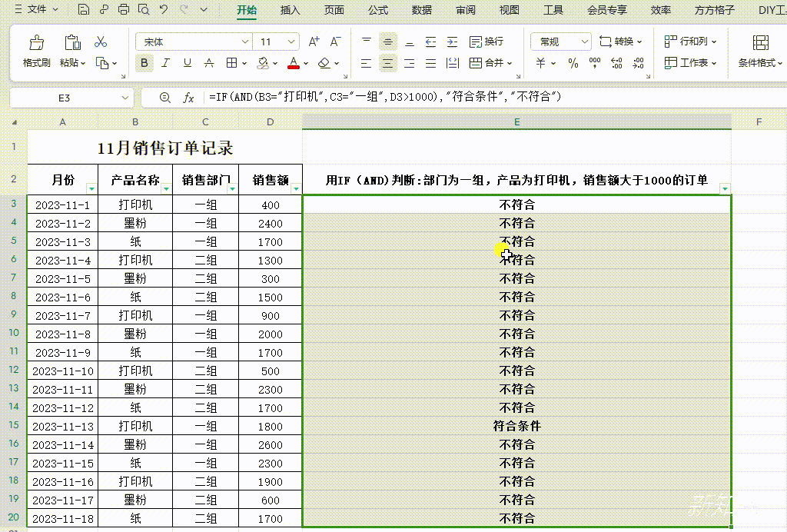This screenshot has width=787, height=532.
Task: Redo the last action
Action: (x=184, y=9)
